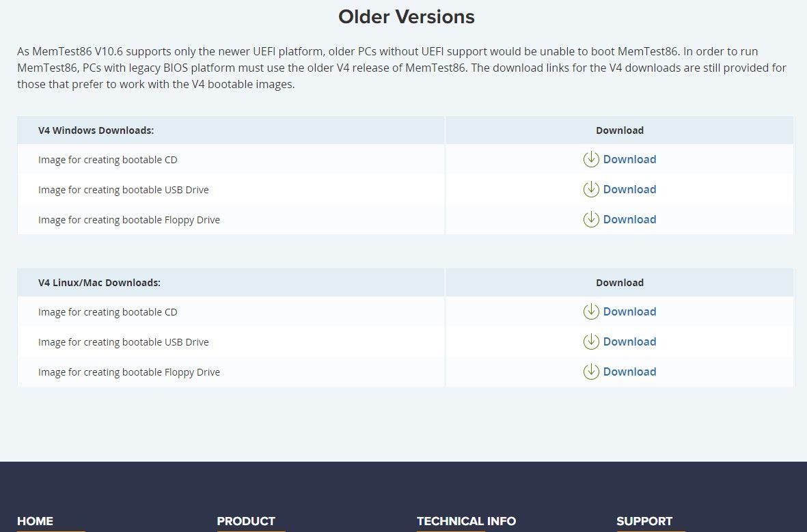
Task: Click download arrow icon for Windows USB Drive
Action: (591, 189)
